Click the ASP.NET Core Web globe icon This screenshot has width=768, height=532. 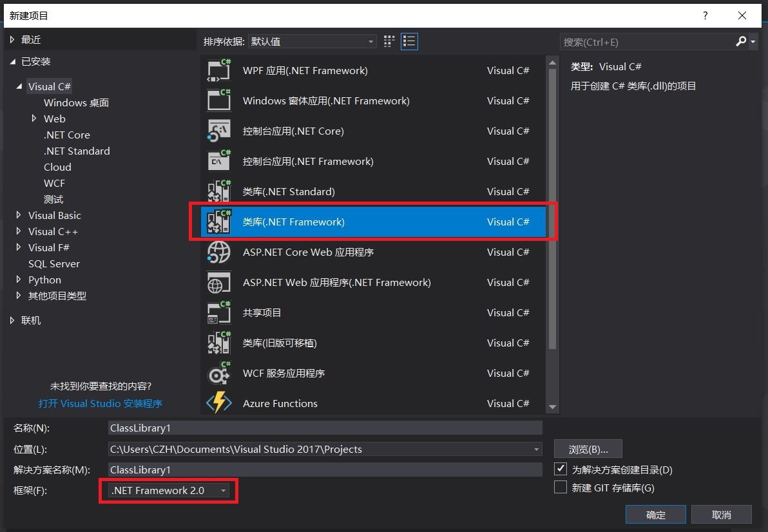(x=219, y=252)
